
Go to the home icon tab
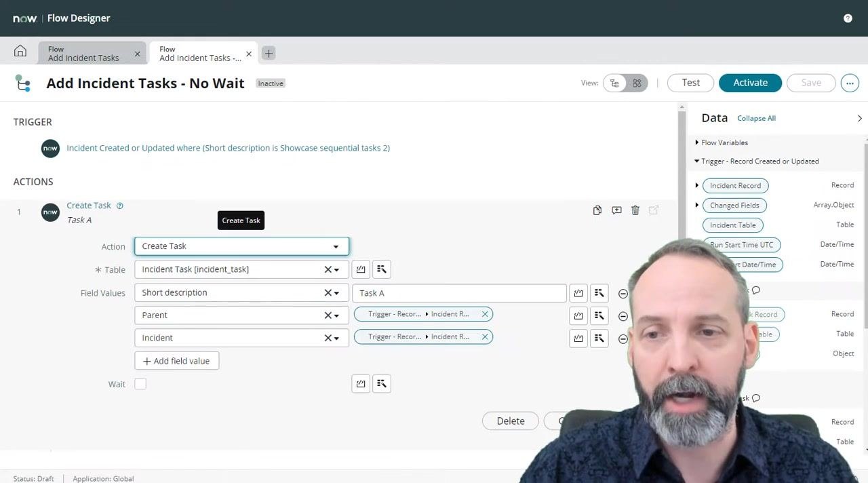(20, 52)
